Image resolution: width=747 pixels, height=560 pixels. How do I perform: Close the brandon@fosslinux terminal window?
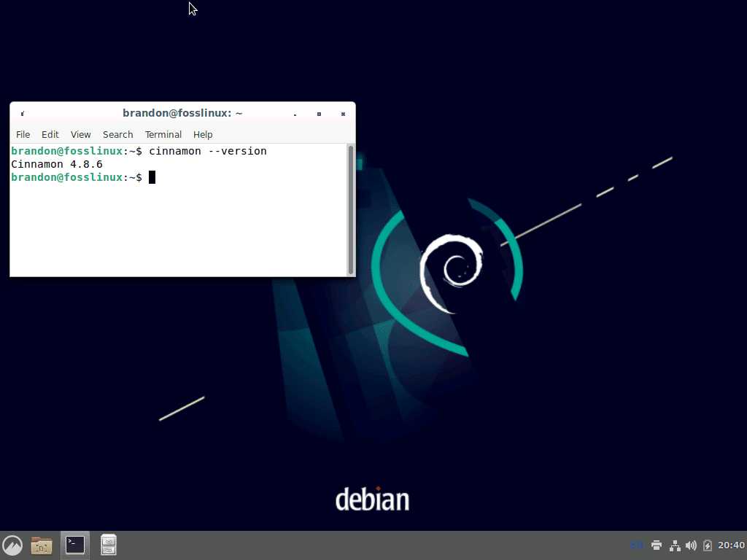pos(343,114)
